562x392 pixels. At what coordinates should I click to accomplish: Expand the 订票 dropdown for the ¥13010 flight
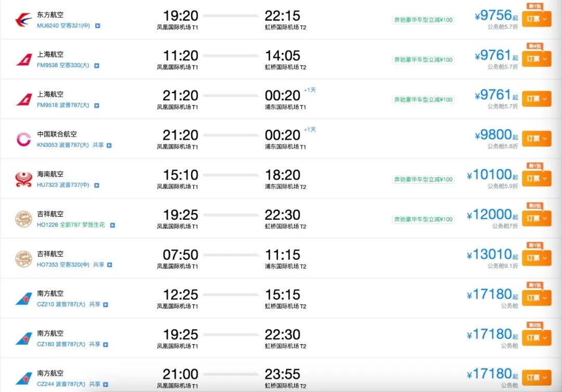click(x=537, y=258)
